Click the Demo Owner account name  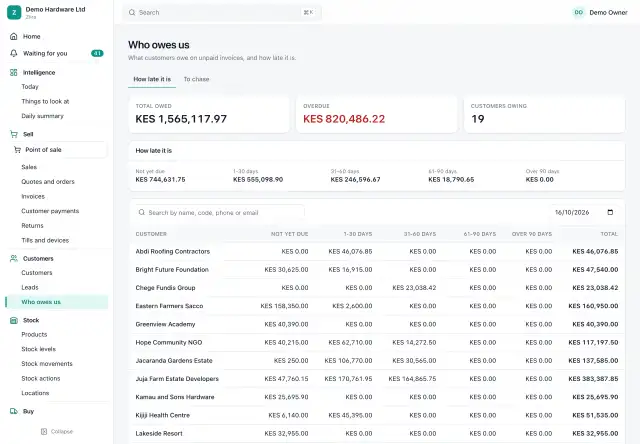click(608, 13)
